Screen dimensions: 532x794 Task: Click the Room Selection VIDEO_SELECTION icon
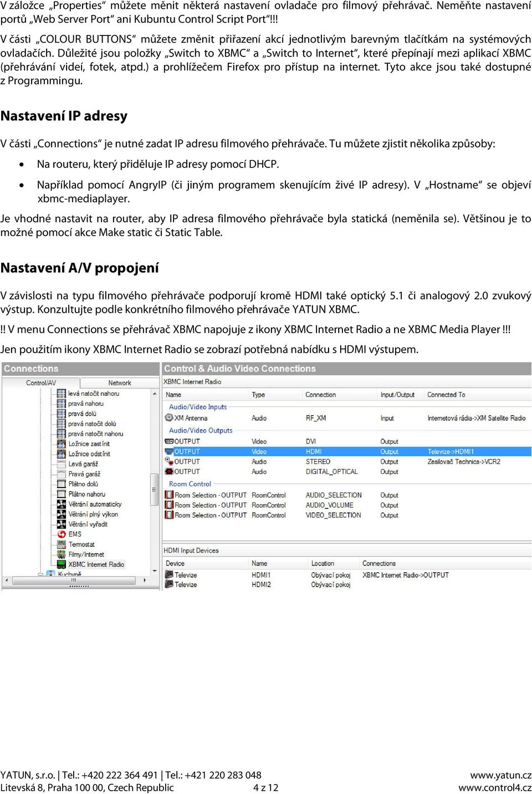click(169, 515)
